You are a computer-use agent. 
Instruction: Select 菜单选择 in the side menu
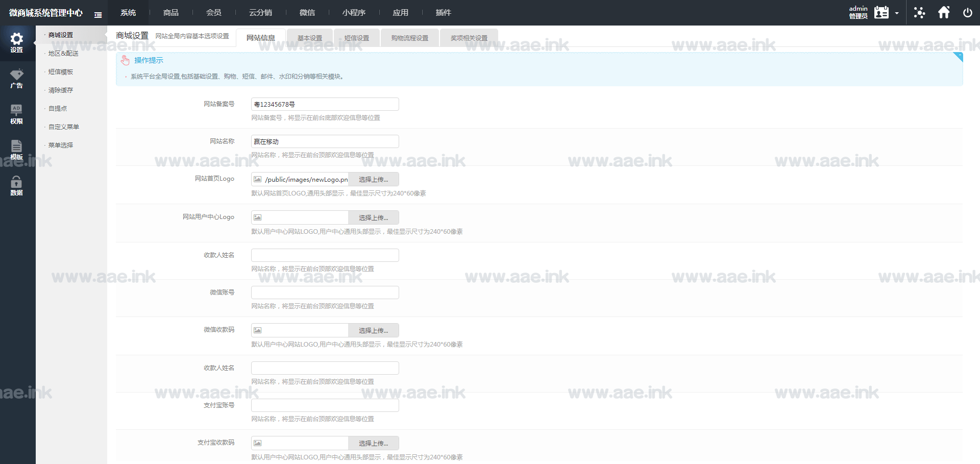(61, 145)
